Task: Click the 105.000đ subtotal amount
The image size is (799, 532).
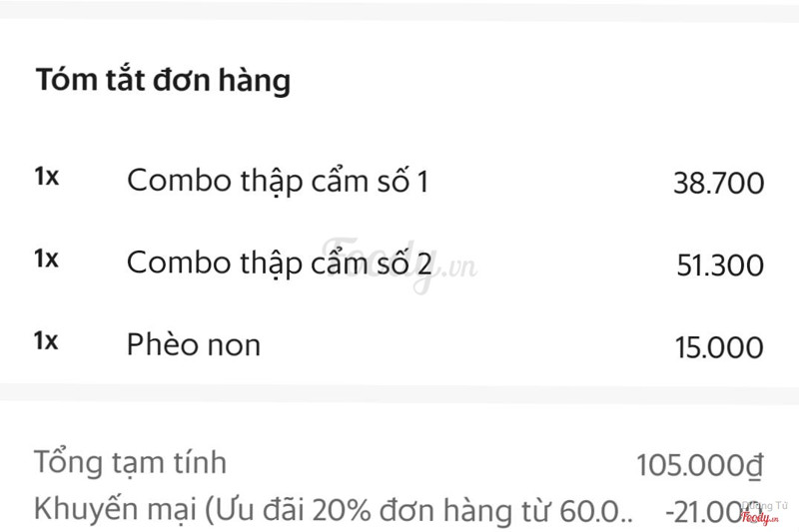Action: [x=699, y=465]
